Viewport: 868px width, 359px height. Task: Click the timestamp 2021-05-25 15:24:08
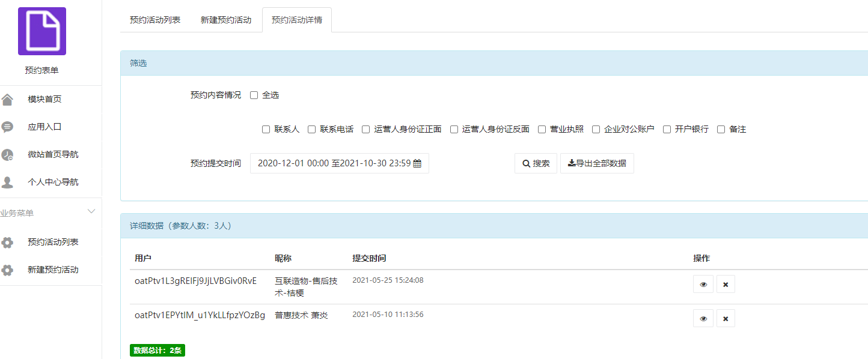pos(388,280)
